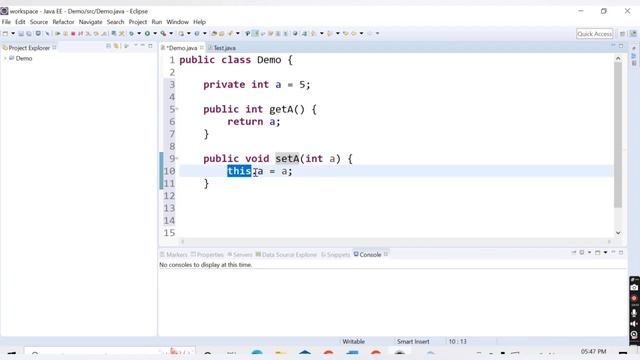Collapse the setA method fold marker
640x360 pixels.
(177, 158)
